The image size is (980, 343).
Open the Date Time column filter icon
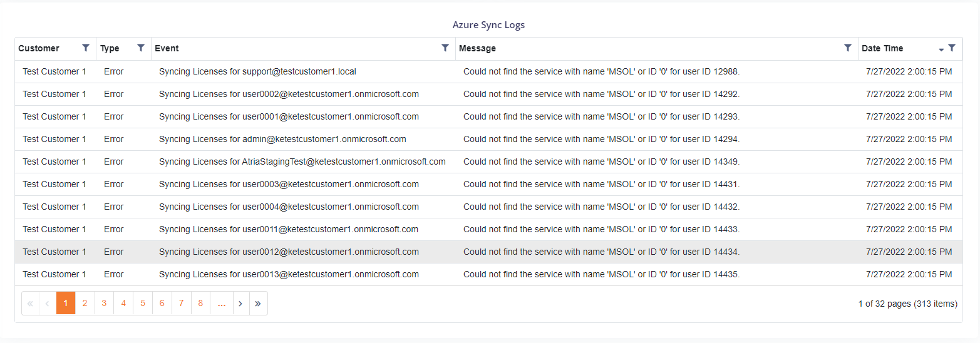[x=952, y=48]
